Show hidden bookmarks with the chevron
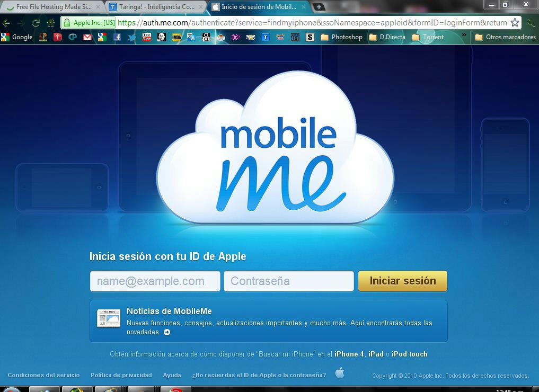Image resolution: width=539 pixels, height=392 pixels. pyautogui.click(x=464, y=35)
